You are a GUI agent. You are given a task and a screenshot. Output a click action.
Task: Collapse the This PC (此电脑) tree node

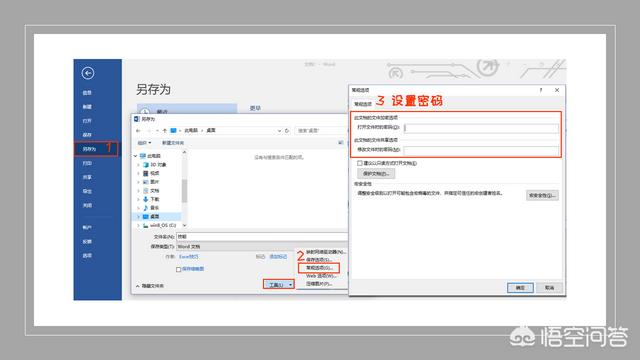coord(136,156)
